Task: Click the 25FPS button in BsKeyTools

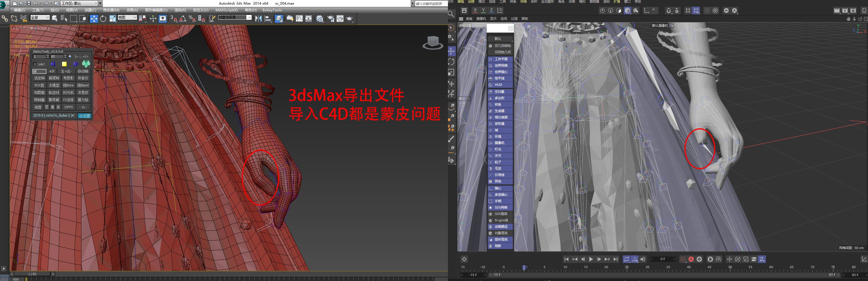Action: tap(68, 107)
